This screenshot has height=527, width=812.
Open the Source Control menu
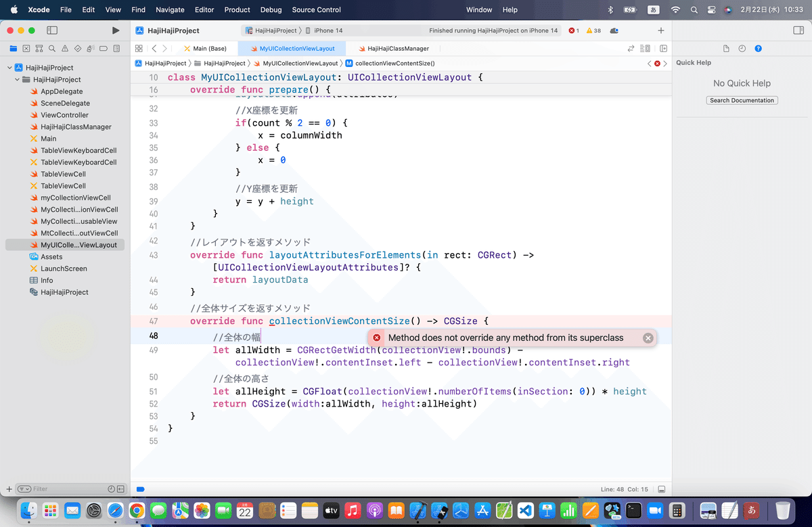point(317,9)
